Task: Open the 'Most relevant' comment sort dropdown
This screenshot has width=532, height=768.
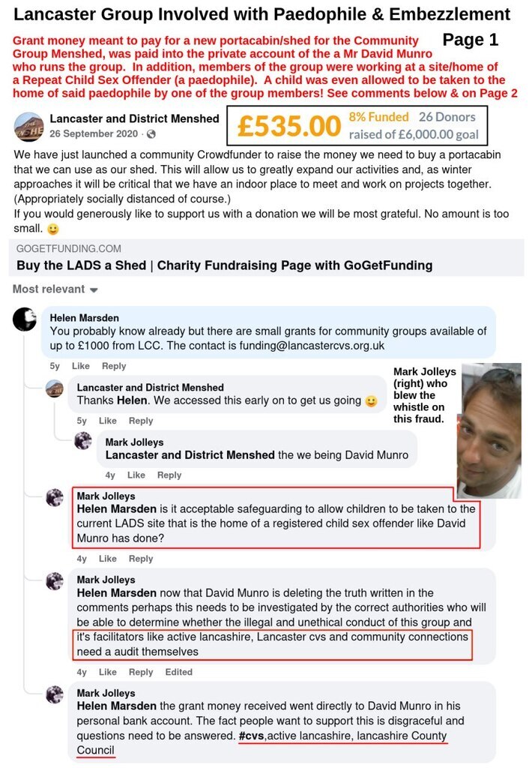Action: click(55, 289)
